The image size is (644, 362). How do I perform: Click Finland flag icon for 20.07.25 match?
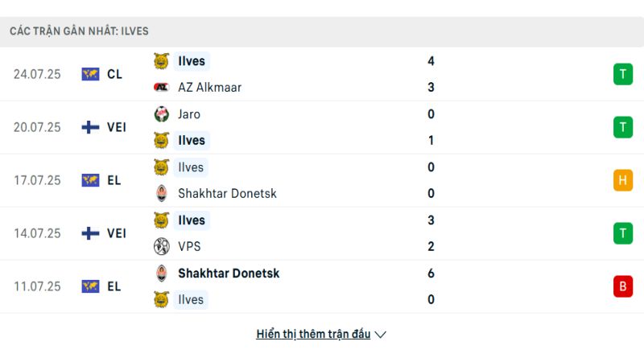[90, 127]
